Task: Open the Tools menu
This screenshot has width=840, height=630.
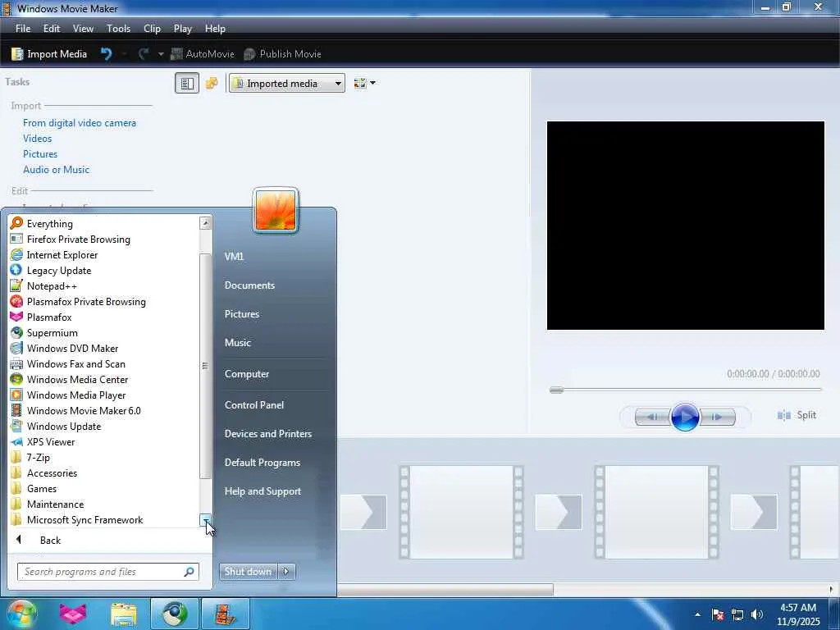Action: (x=118, y=29)
